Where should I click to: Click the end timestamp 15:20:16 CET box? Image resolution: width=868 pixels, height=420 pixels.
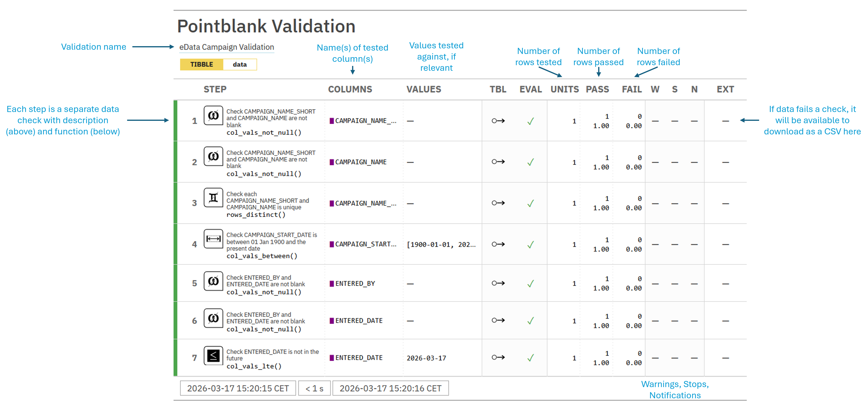point(390,388)
